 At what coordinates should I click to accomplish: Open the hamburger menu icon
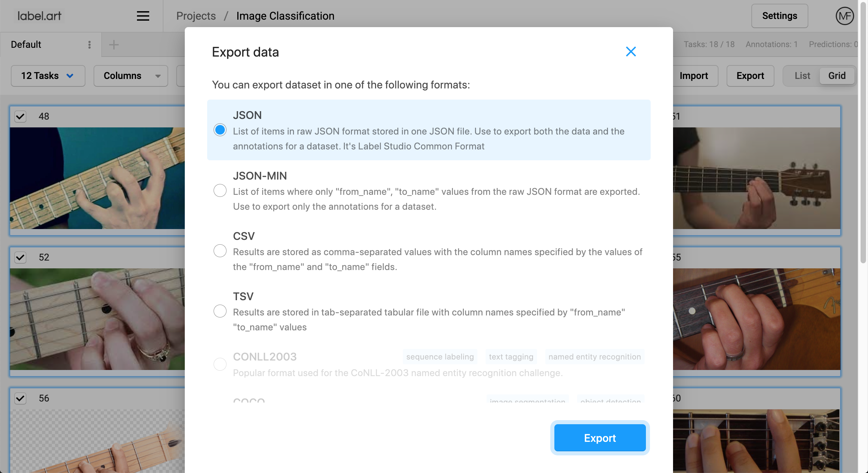coord(143,16)
